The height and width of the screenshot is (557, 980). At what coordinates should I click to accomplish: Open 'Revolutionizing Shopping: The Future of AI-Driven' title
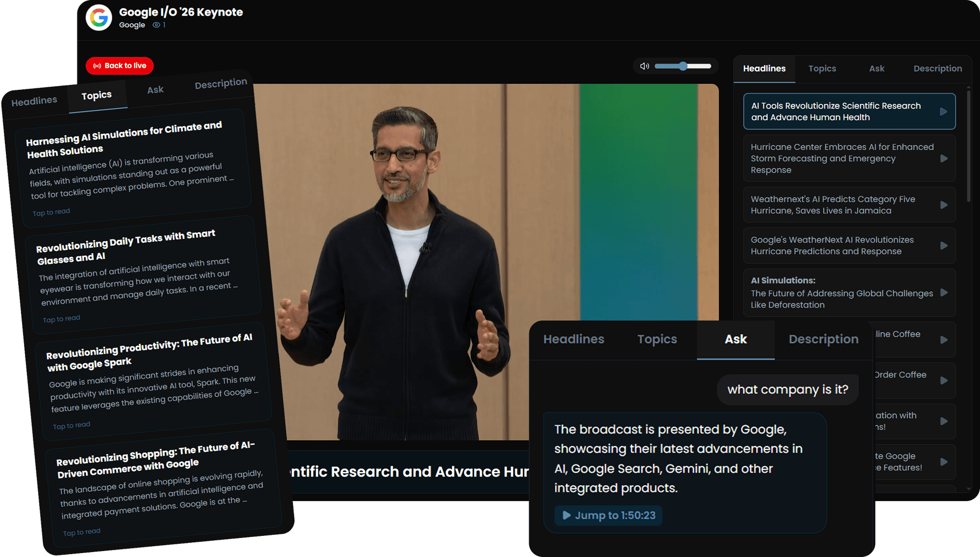click(156, 459)
